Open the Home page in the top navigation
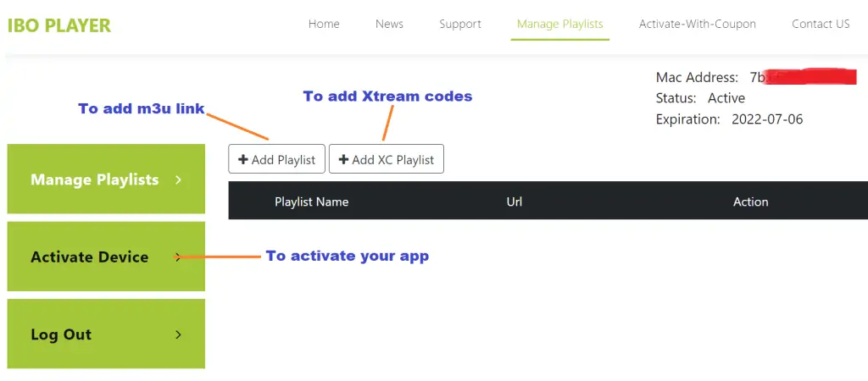The width and height of the screenshot is (868, 381). click(x=324, y=24)
